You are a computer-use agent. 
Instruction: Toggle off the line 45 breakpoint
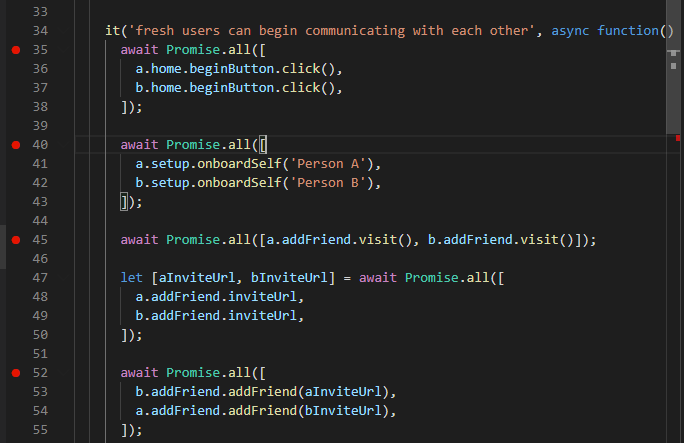[x=16, y=240]
